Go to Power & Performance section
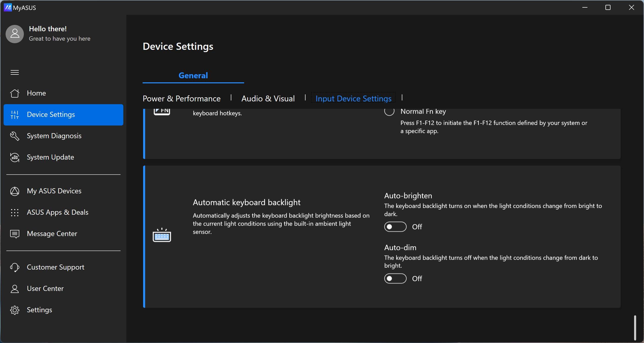This screenshot has width=644, height=343. pyautogui.click(x=181, y=99)
